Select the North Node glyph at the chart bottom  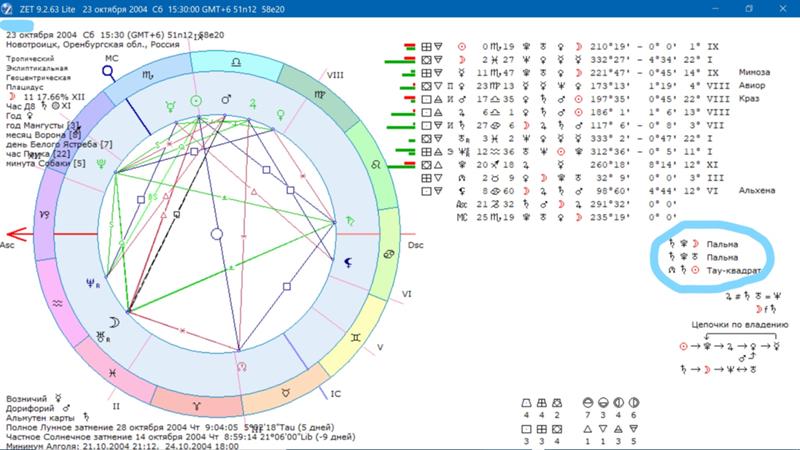click(242, 366)
